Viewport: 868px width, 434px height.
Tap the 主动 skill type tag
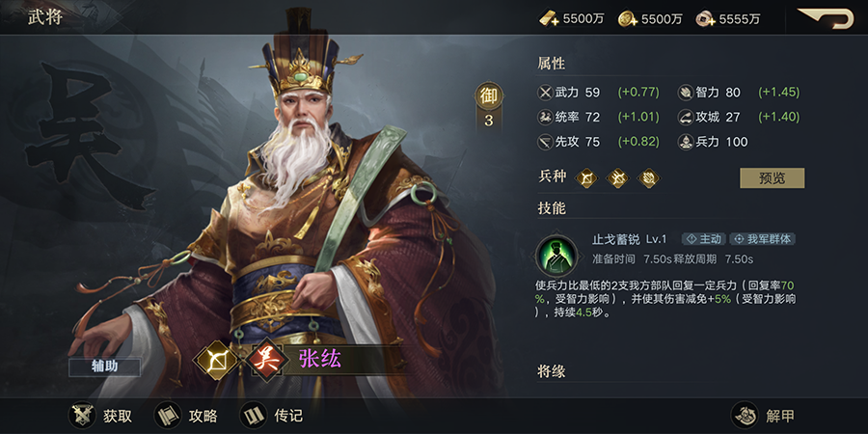click(704, 238)
